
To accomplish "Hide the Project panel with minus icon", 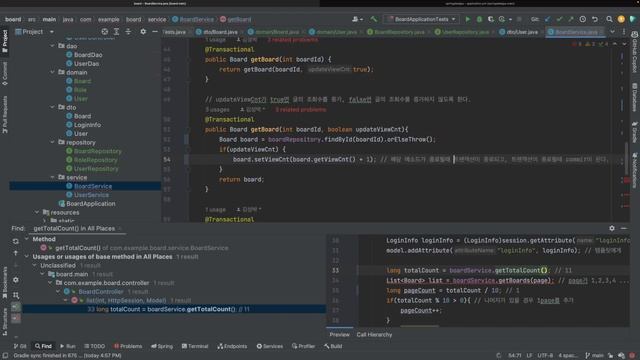I will 155,31.
